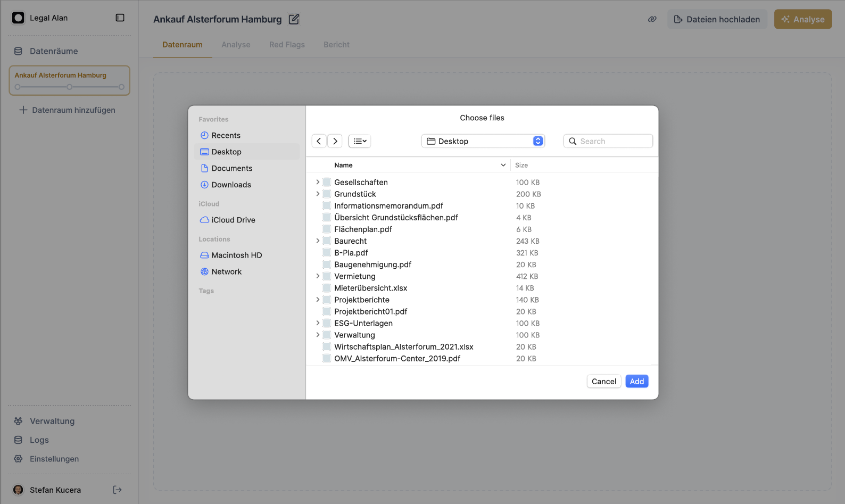Screen dimensions: 845x504
Task: Go back with the left chevron button
Action: [x=319, y=141]
